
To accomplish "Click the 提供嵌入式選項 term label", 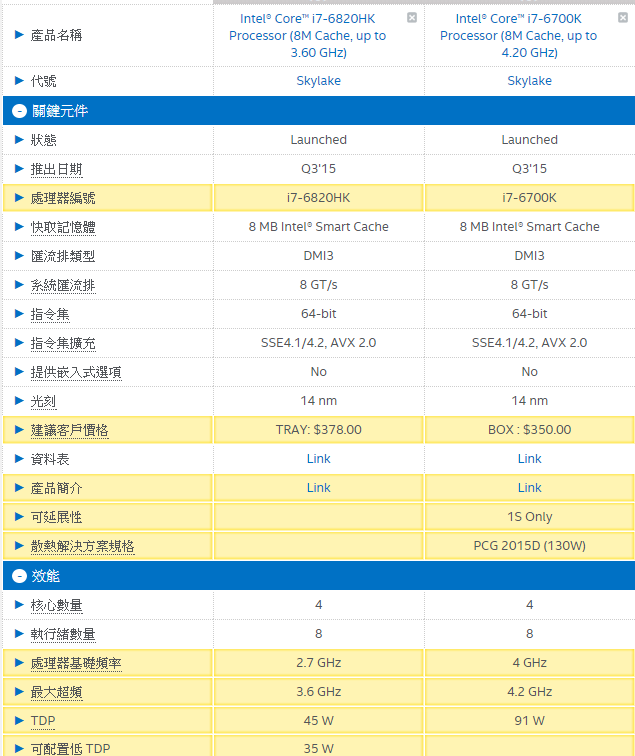I will tap(76, 372).
